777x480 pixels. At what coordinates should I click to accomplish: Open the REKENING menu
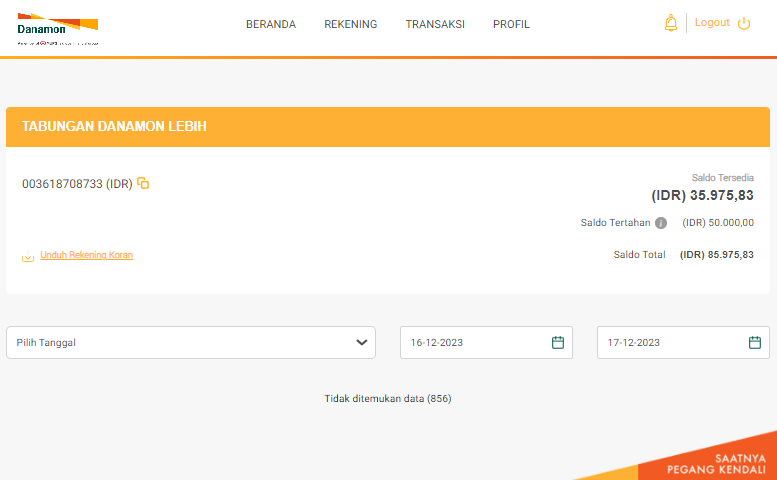pyautogui.click(x=350, y=24)
